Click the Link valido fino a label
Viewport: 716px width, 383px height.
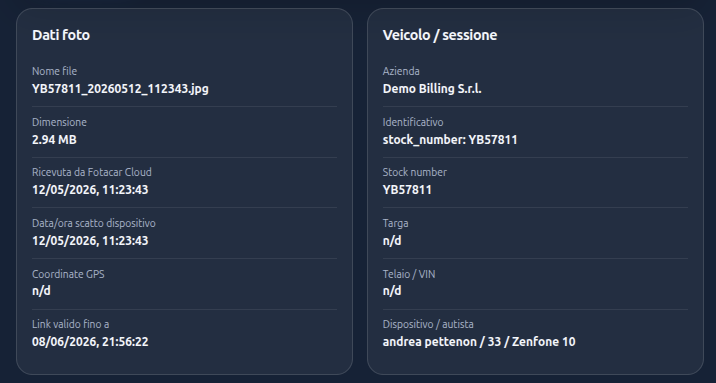click(x=70, y=324)
